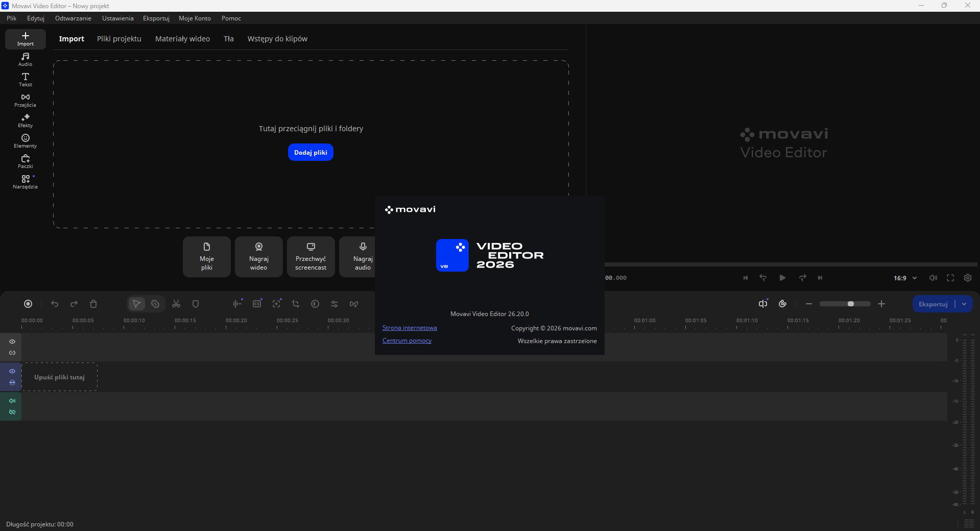Add a marker with the shield icon

pyautogui.click(x=196, y=304)
